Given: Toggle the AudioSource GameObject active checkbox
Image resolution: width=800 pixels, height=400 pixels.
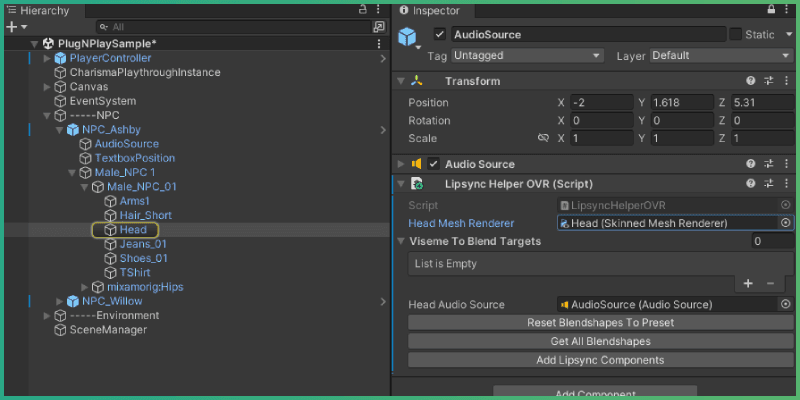Looking at the screenshot, I should (x=439, y=34).
